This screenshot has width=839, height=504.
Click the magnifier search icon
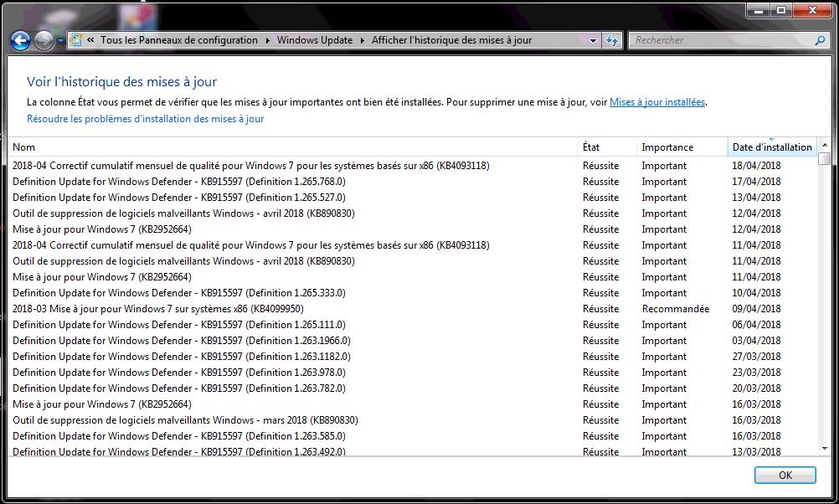pos(820,40)
